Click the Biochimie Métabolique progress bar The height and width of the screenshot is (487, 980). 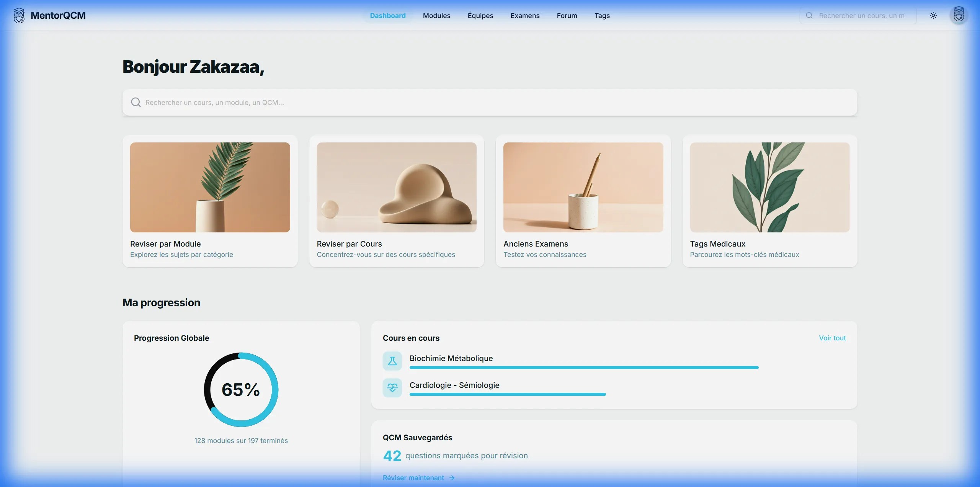[584, 368]
